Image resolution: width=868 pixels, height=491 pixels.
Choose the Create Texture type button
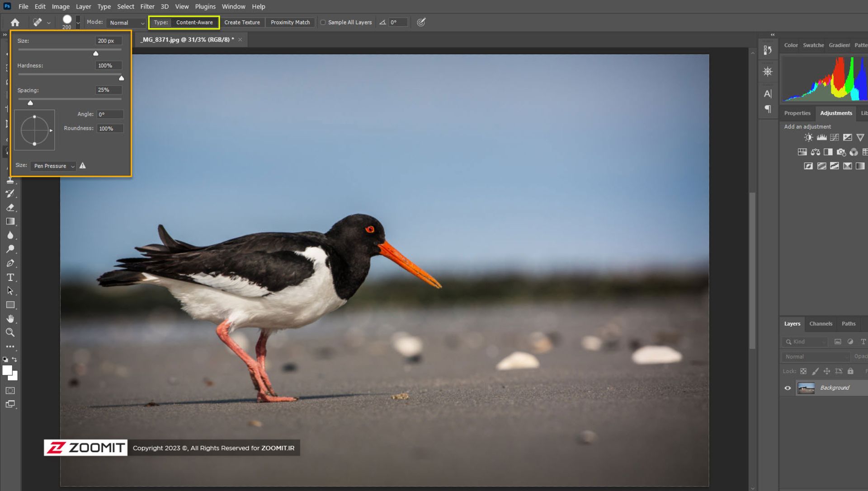pyautogui.click(x=242, y=22)
